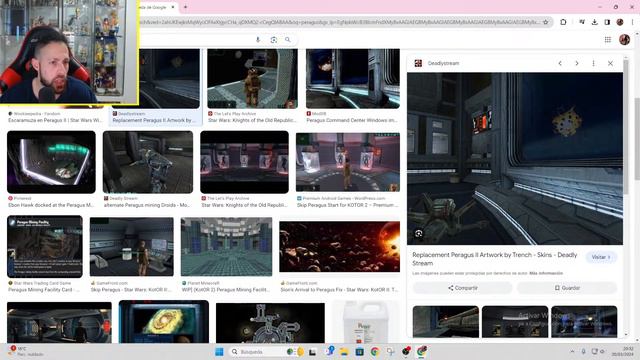Show previous image in preview panel
The height and width of the screenshot is (360, 640).
tap(560, 63)
